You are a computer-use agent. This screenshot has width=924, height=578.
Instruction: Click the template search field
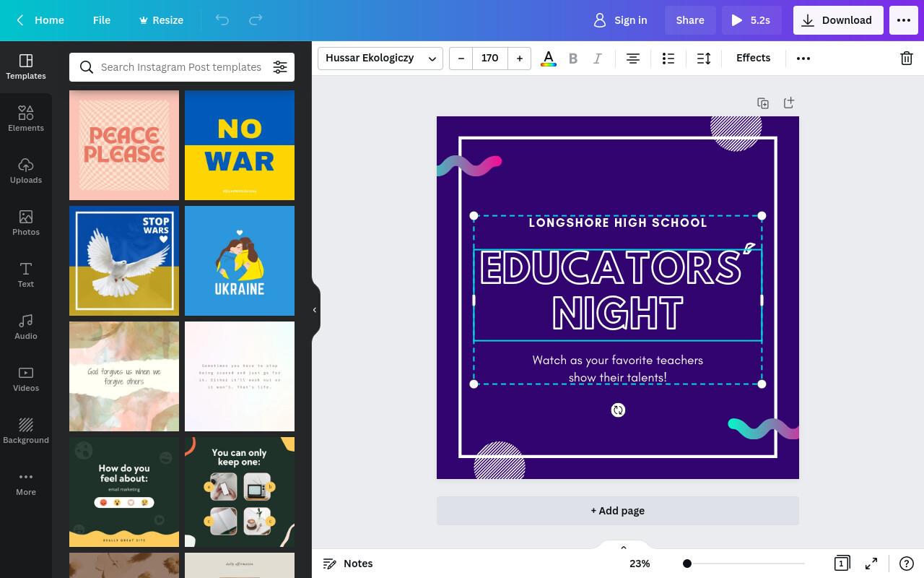pyautogui.click(x=181, y=67)
